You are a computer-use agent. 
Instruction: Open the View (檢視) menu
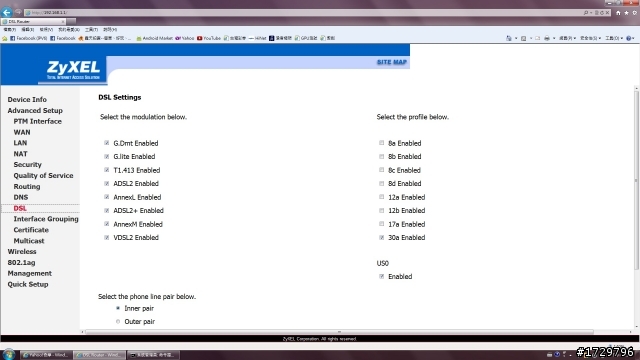point(46,30)
